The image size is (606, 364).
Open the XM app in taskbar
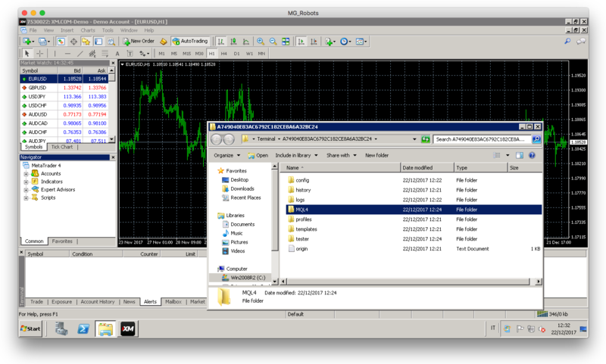(x=128, y=329)
